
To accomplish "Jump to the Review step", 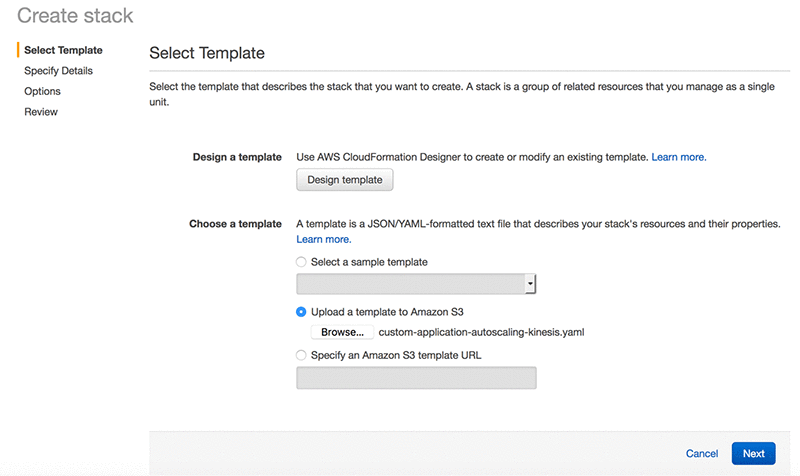I will tap(41, 112).
